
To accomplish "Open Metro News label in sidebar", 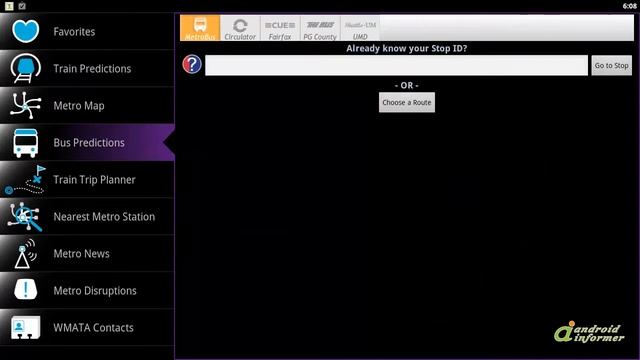I will click(81, 254).
